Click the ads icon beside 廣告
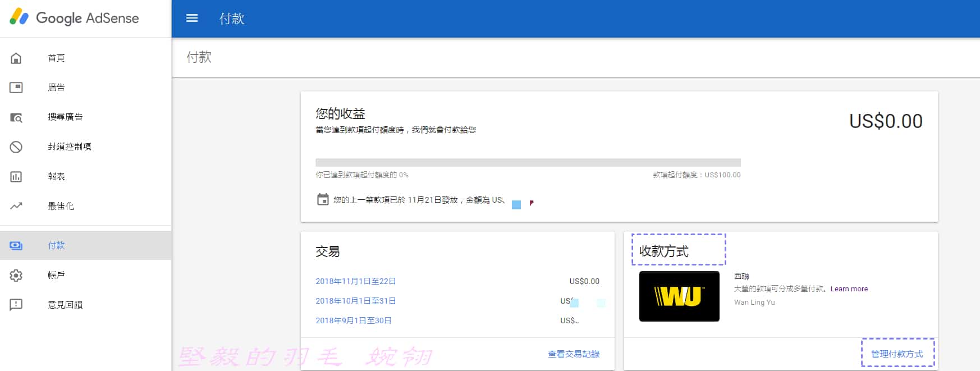The height and width of the screenshot is (371, 980). 16,88
